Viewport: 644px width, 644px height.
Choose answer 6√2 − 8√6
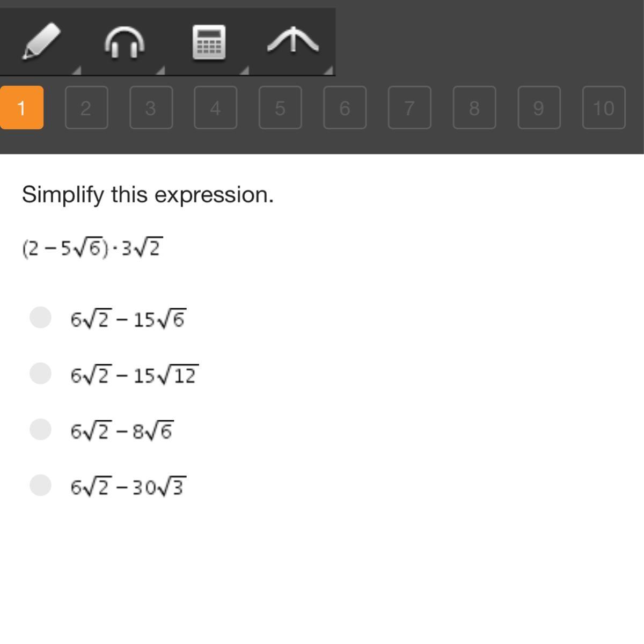click(x=40, y=429)
